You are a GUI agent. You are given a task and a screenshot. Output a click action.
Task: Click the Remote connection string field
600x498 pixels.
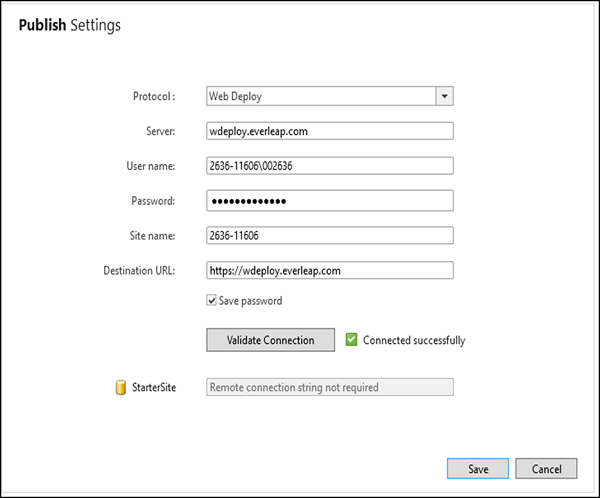330,387
